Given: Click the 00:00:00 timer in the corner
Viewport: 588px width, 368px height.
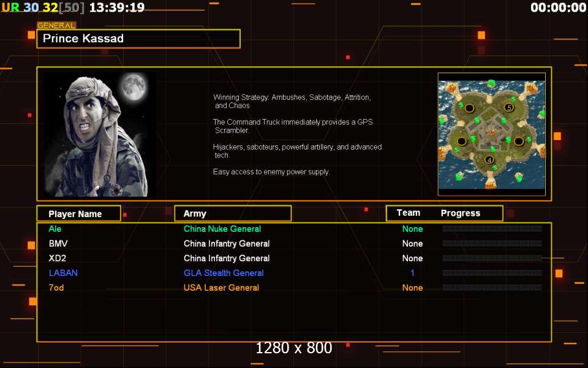Looking at the screenshot, I should pos(559,7).
